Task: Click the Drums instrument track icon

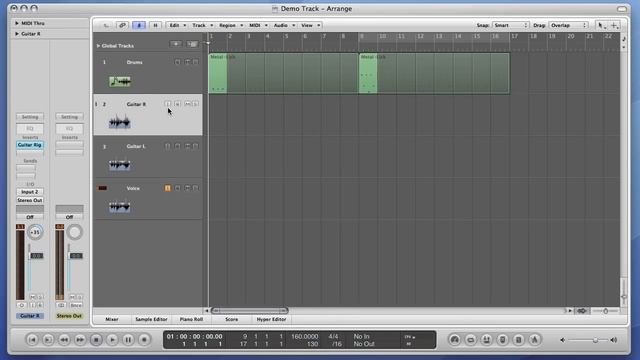Action: pos(120,82)
